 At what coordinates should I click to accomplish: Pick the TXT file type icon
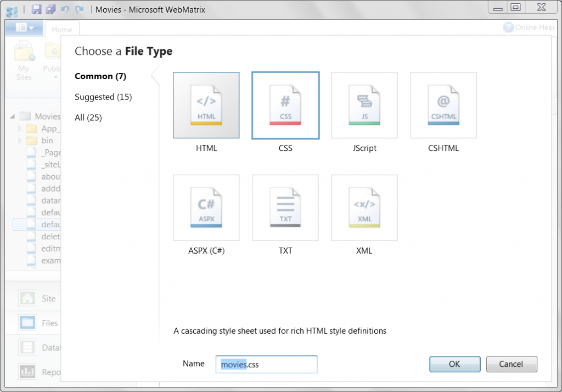pos(285,208)
